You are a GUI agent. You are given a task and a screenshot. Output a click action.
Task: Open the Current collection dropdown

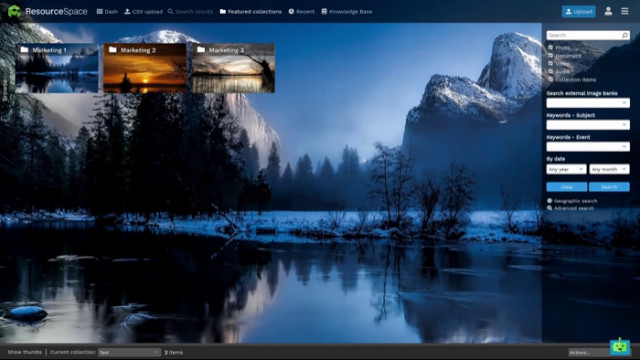pyautogui.click(x=129, y=352)
